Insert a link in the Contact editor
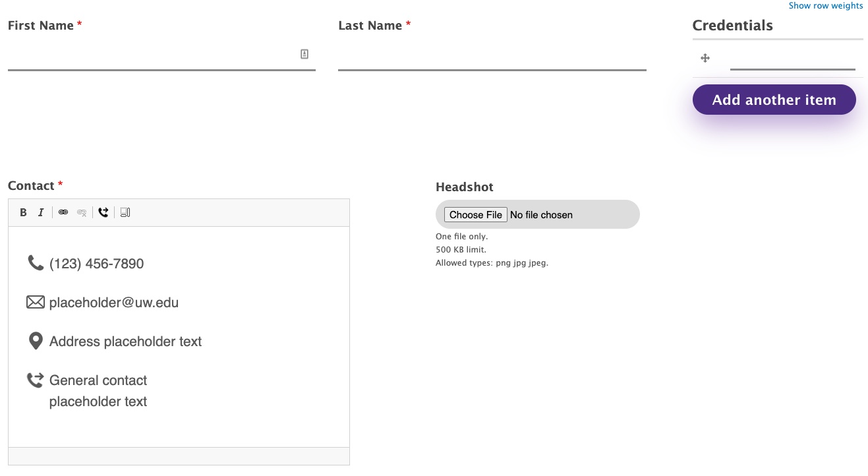Screen dimensions: 868x476 click(x=63, y=212)
